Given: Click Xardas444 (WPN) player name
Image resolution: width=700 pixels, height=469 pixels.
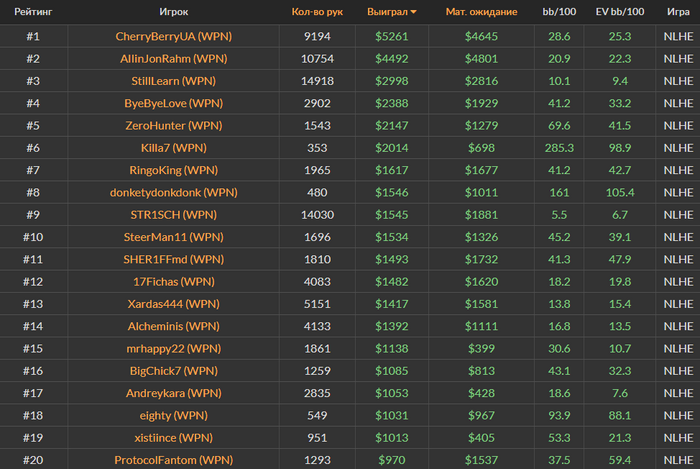Looking at the screenshot, I should [174, 304].
